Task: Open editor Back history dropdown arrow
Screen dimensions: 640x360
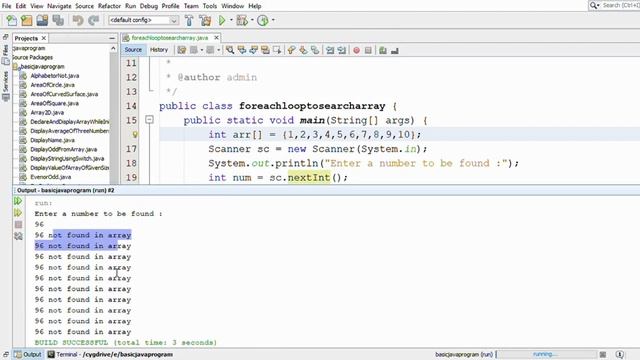Action: [x=202, y=50]
